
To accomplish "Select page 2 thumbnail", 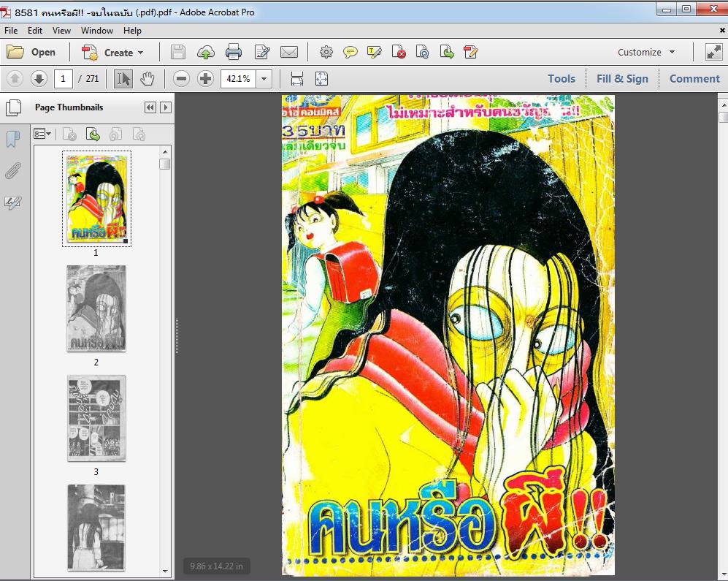I will 96,308.
